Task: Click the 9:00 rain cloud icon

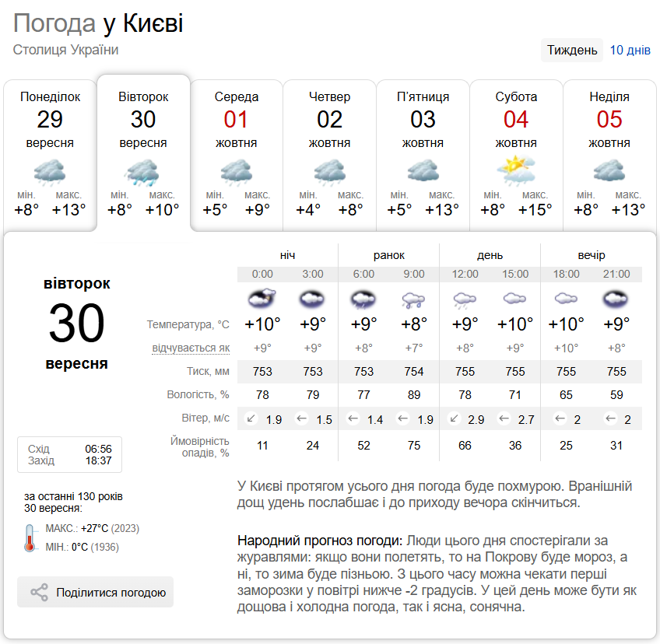Action: [413, 298]
